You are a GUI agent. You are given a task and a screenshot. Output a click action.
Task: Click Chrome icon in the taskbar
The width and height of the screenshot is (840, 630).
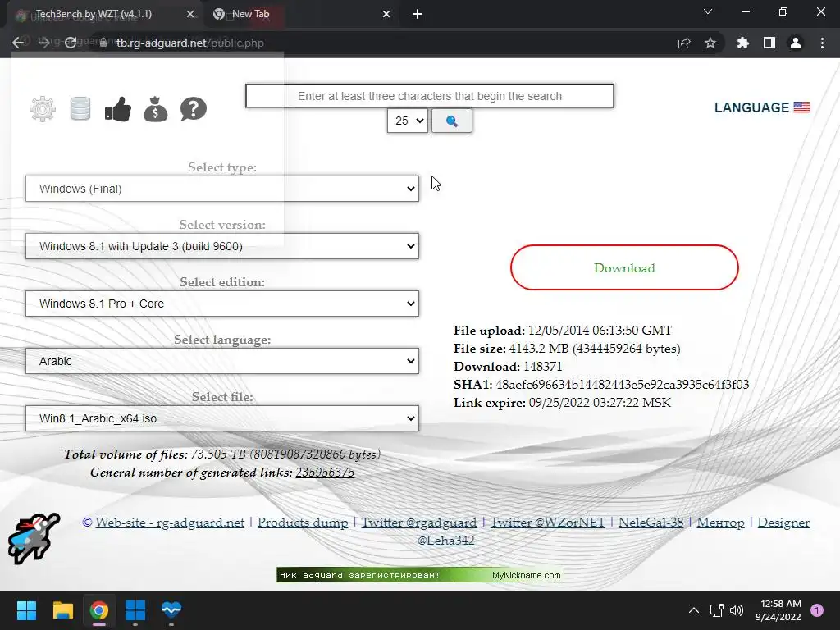99,610
